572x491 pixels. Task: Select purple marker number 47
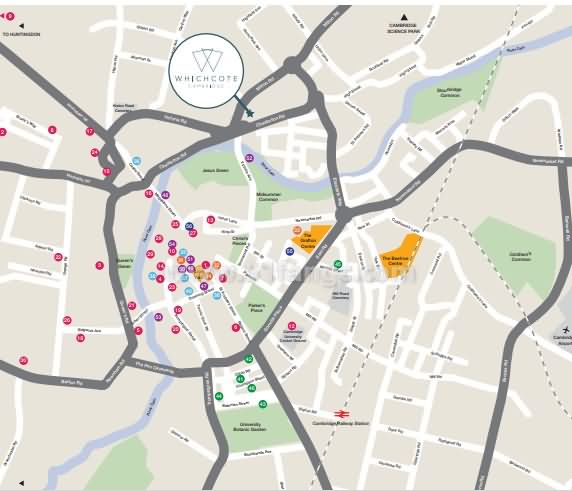click(x=204, y=286)
